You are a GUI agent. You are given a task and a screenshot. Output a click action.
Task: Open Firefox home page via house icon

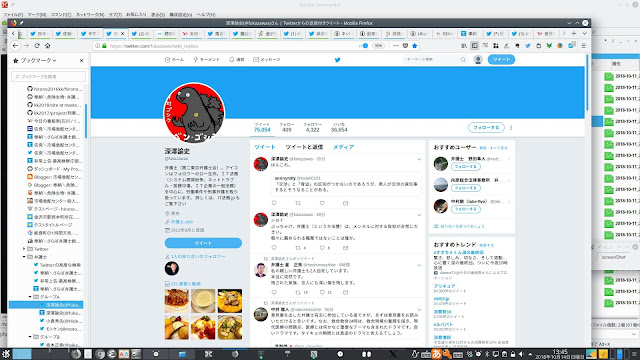(47, 46)
